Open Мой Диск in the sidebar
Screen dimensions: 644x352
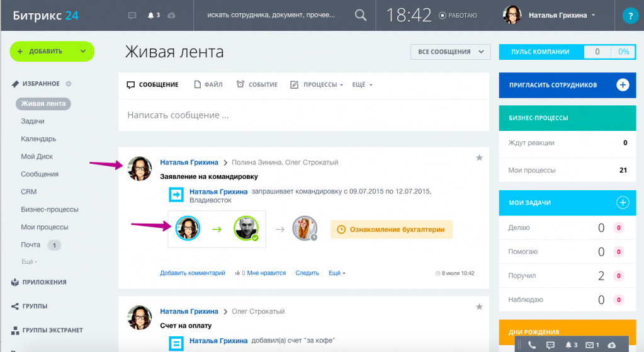(x=37, y=157)
